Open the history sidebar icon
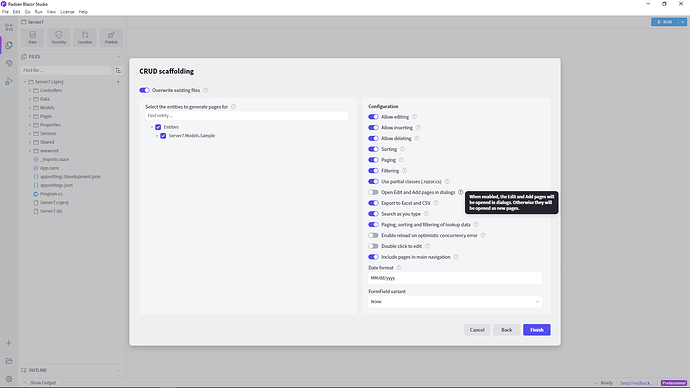This screenshot has height=388, width=690. click(9, 63)
